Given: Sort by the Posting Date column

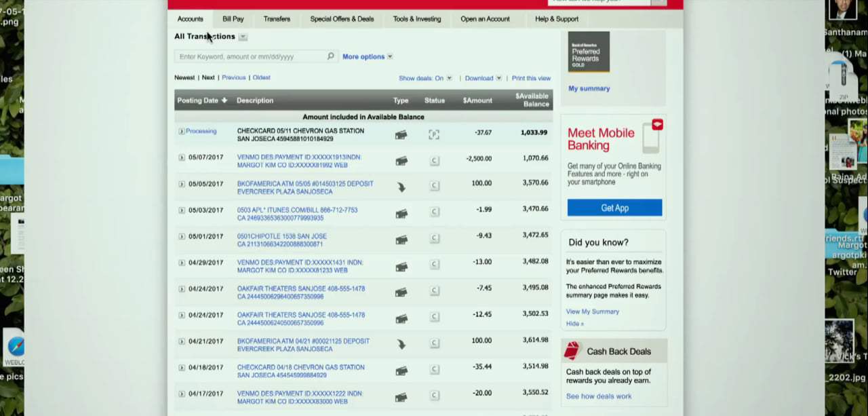Looking at the screenshot, I should 202,100.
